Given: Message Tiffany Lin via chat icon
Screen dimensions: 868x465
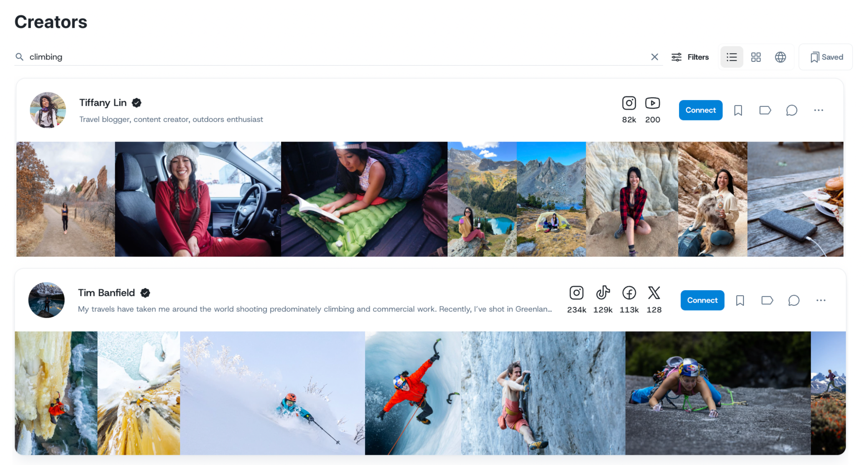Looking at the screenshot, I should [x=791, y=110].
